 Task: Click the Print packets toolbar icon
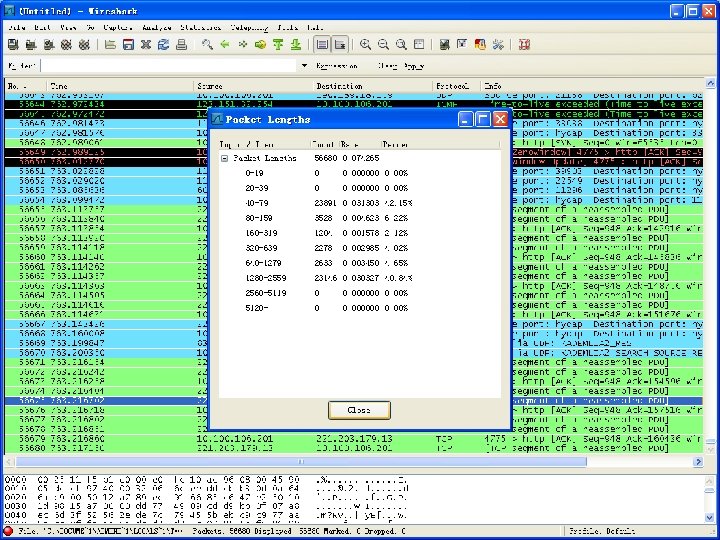(x=181, y=45)
